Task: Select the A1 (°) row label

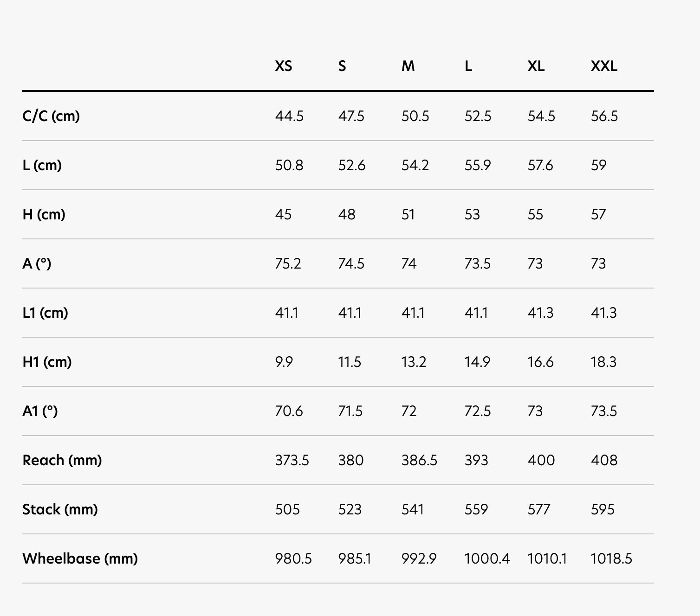Action: pos(40,411)
